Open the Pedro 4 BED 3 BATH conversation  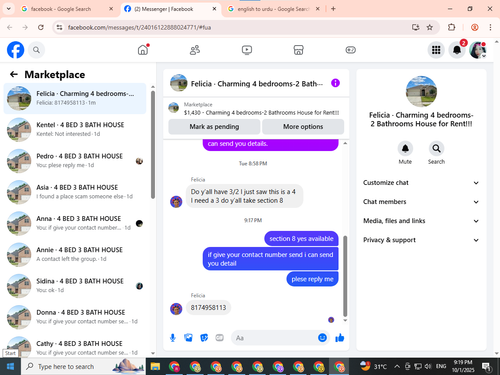75,161
